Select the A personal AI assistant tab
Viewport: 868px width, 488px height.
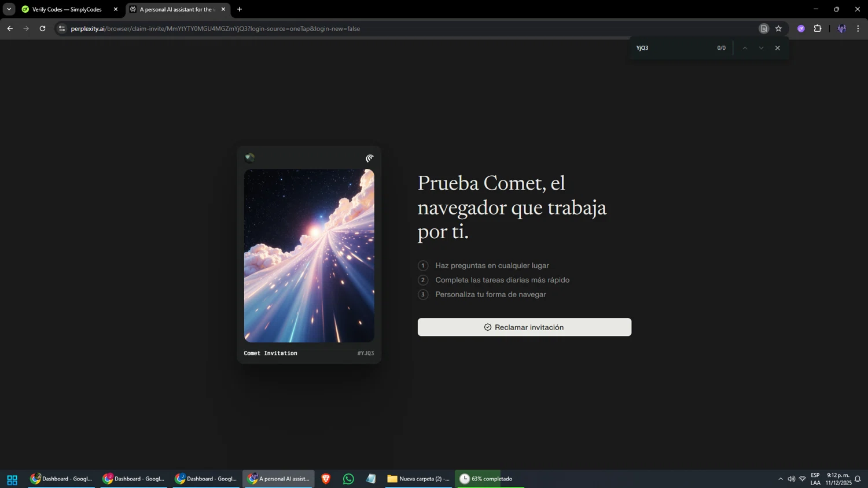click(178, 9)
